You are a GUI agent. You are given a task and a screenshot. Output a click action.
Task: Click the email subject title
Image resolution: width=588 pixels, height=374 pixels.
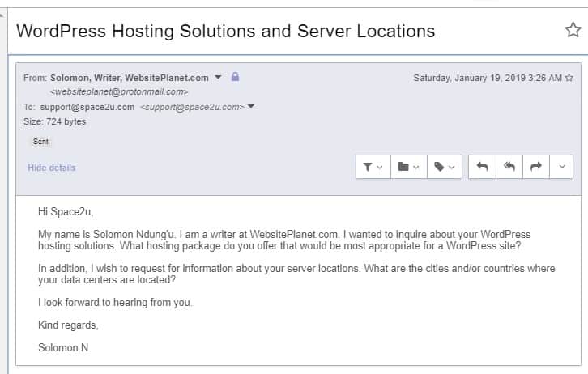point(225,31)
